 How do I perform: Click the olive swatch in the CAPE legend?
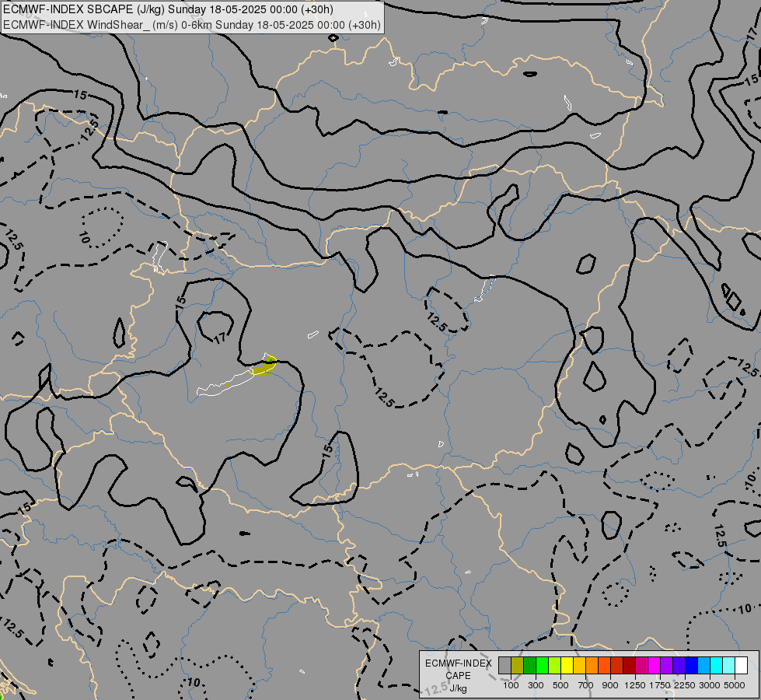[x=518, y=666]
